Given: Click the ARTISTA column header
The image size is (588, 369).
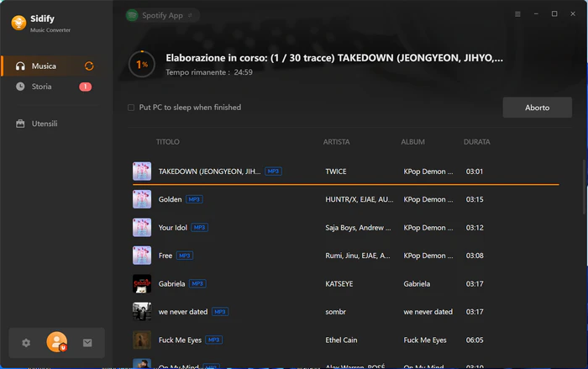Looking at the screenshot, I should (x=336, y=142).
